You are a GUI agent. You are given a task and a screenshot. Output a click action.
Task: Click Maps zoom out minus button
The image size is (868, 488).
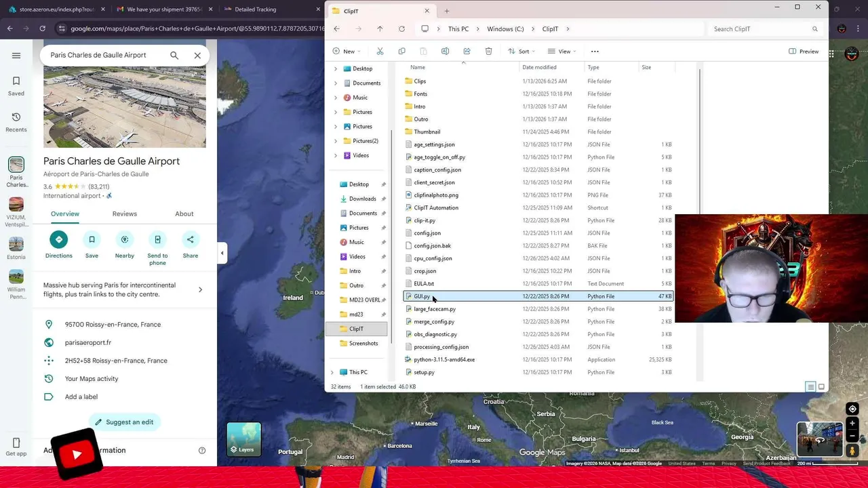[852, 436]
